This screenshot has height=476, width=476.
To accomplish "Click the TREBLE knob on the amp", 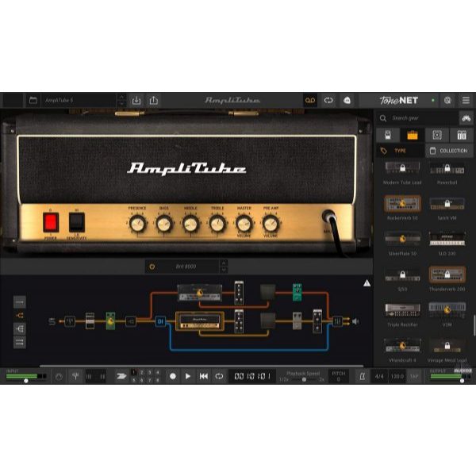I will (x=217, y=224).
